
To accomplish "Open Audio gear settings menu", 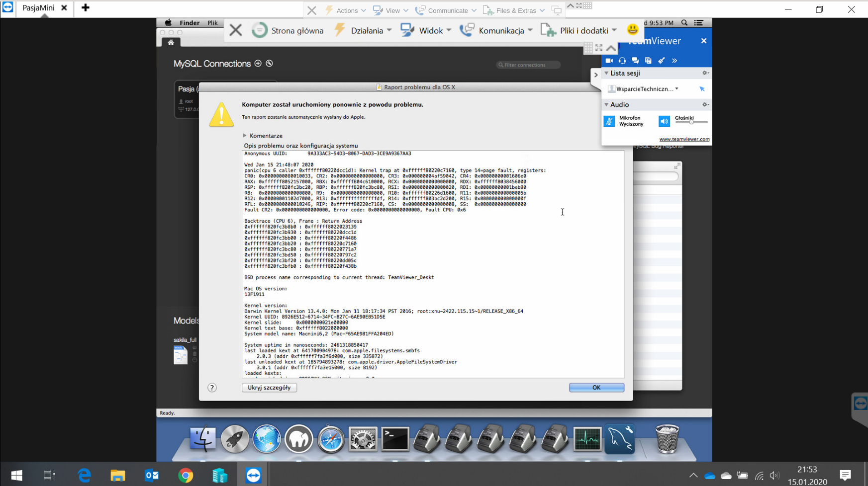I will click(x=705, y=105).
